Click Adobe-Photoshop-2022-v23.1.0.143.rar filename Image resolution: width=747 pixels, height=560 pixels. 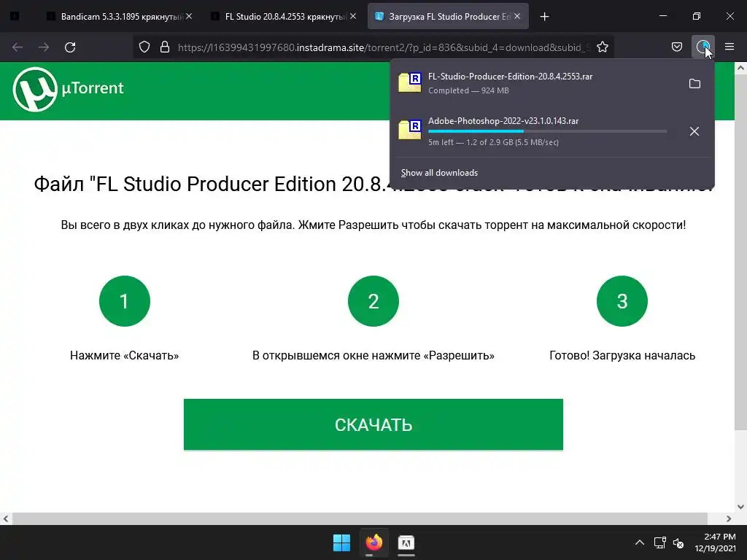click(503, 121)
